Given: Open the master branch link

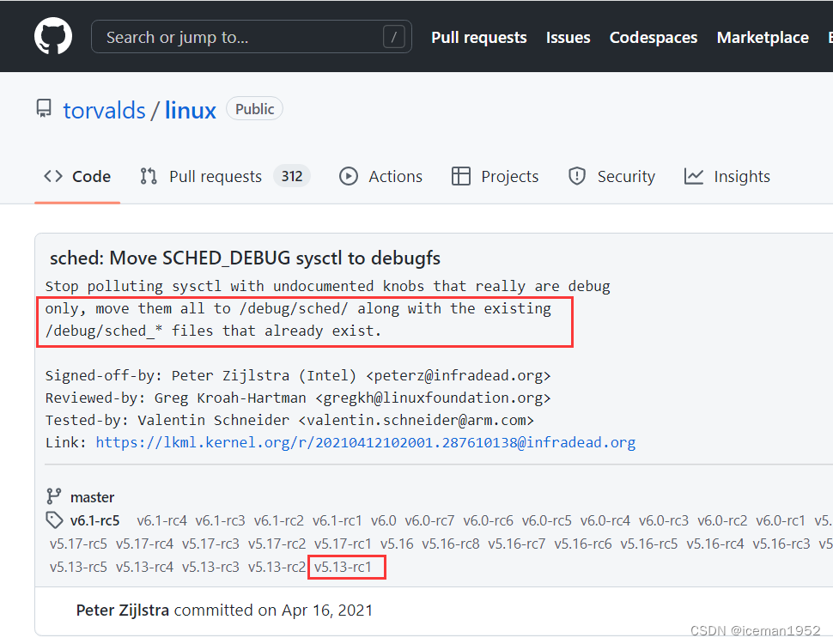Looking at the screenshot, I should [93, 497].
